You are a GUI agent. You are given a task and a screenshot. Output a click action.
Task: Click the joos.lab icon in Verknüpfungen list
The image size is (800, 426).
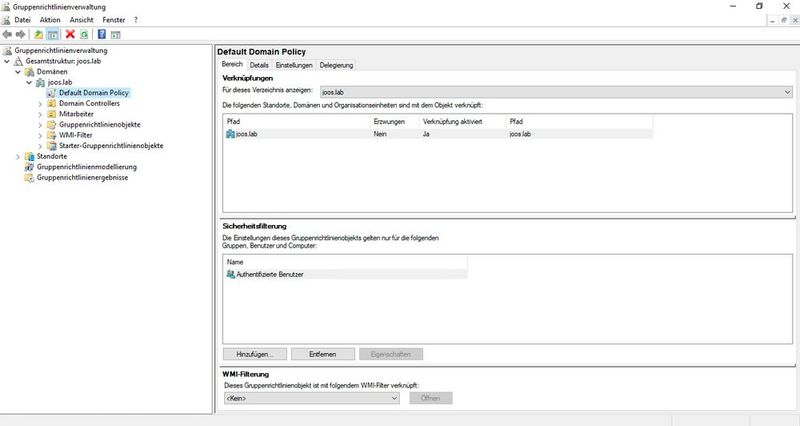coord(231,134)
